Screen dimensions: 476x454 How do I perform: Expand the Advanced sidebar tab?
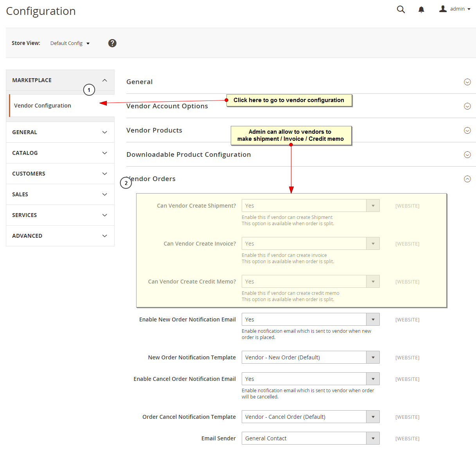pyautogui.click(x=60, y=236)
